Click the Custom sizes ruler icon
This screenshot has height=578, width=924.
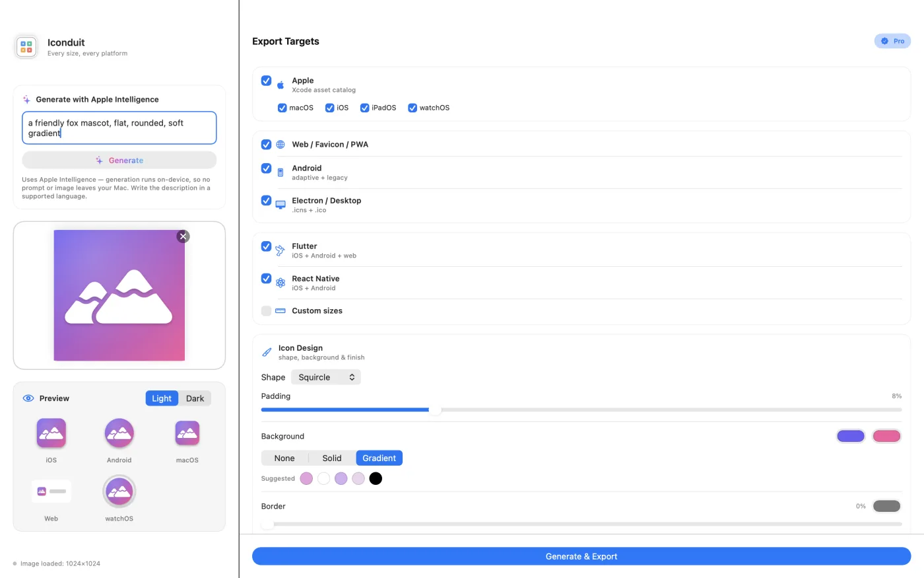point(280,310)
